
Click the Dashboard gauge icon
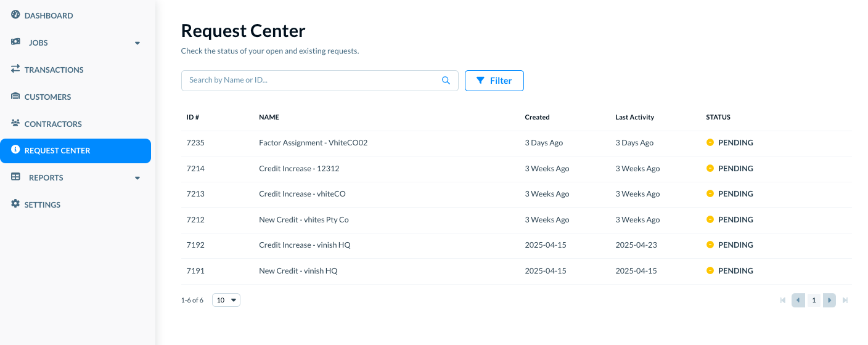(x=15, y=15)
